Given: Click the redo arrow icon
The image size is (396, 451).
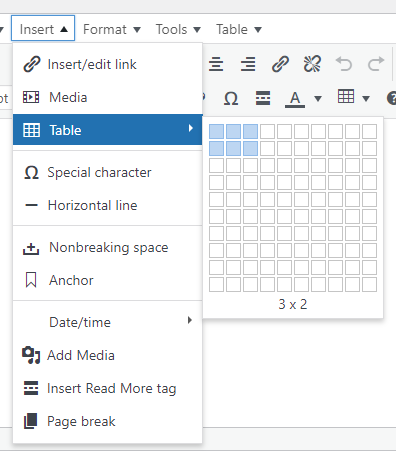Looking at the screenshot, I should (x=376, y=64).
